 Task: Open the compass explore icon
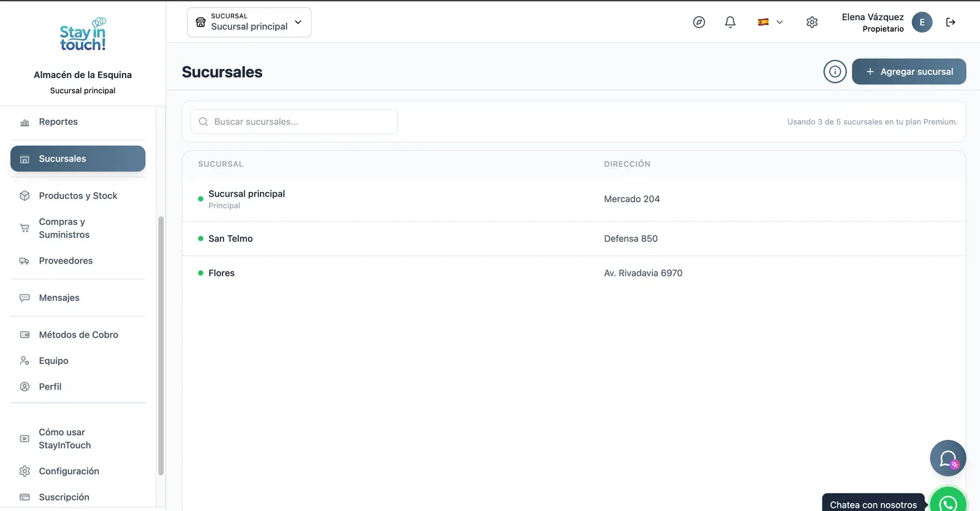(699, 22)
